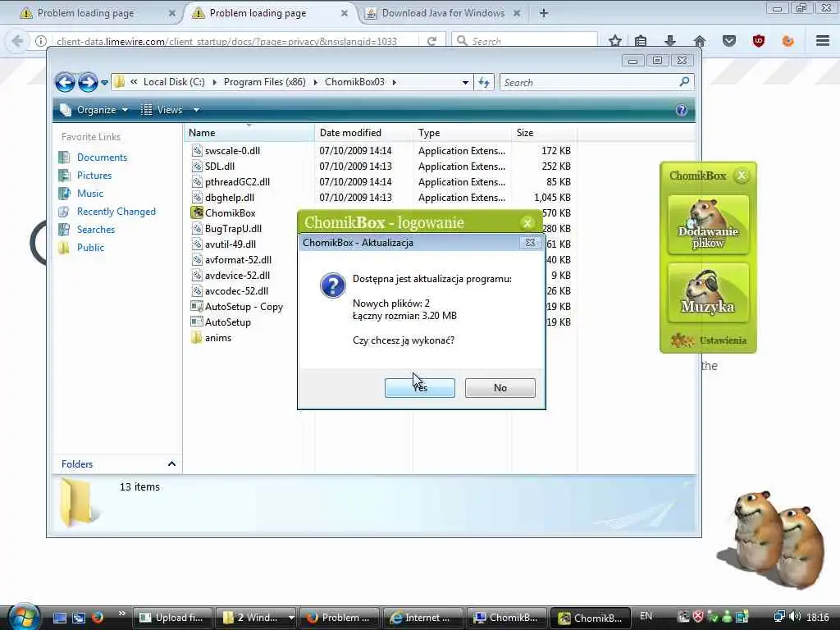Open Public favorite link
The height and width of the screenshot is (630, 840).
[90, 248]
